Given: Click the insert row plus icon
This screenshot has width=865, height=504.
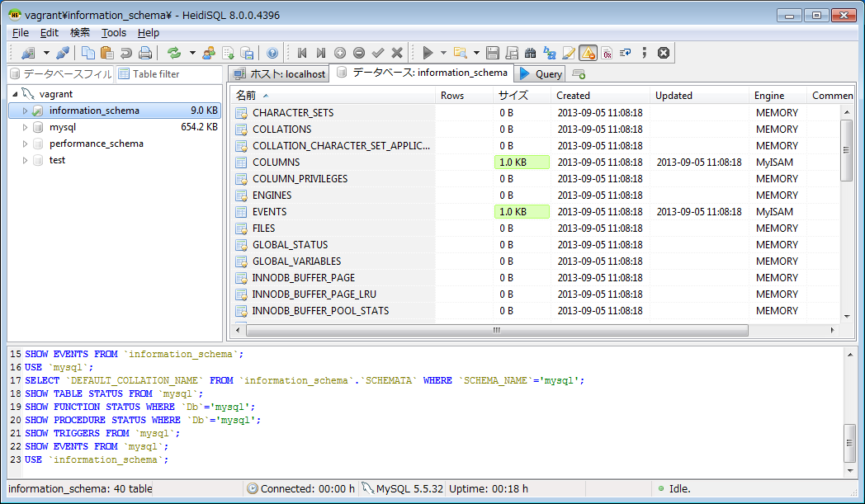Looking at the screenshot, I should [340, 53].
